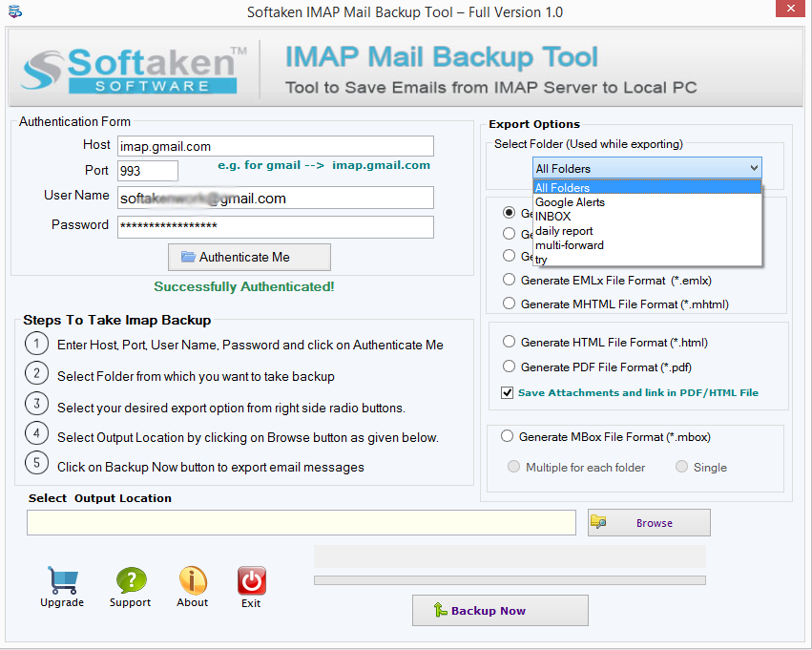Uncheck Save Attachments and link checkbox
812x650 pixels.
(x=507, y=392)
